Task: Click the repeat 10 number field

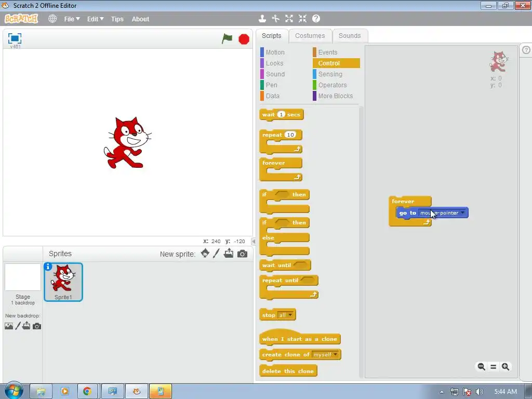Action: 290,135
